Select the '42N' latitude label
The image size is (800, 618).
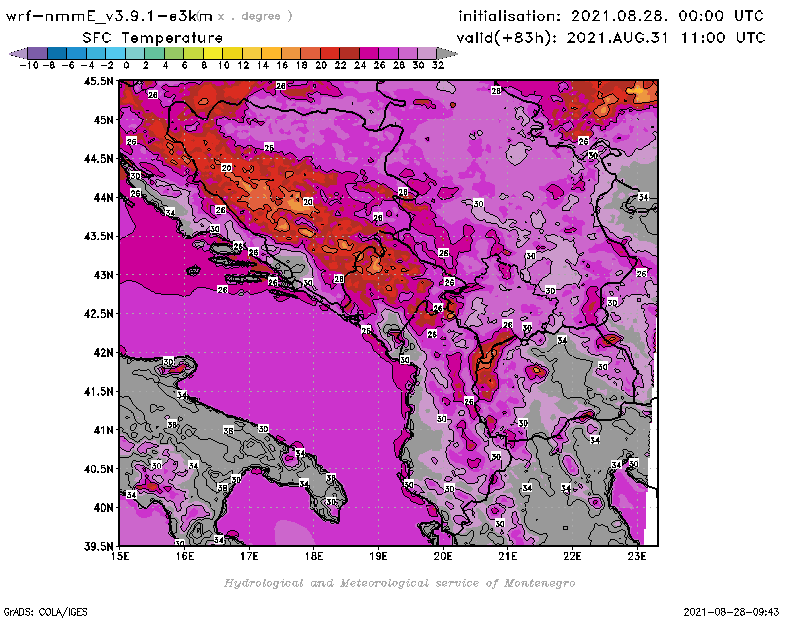(103, 353)
